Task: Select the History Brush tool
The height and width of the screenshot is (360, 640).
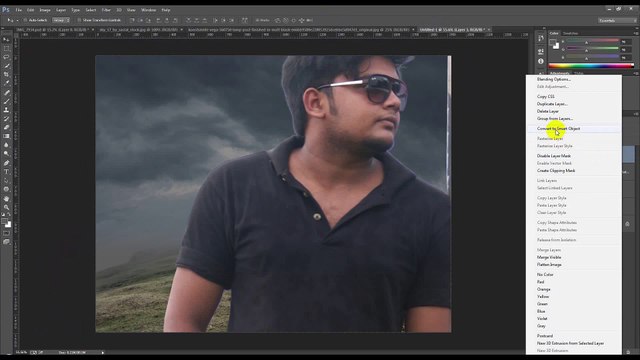Action: [x=6, y=119]
